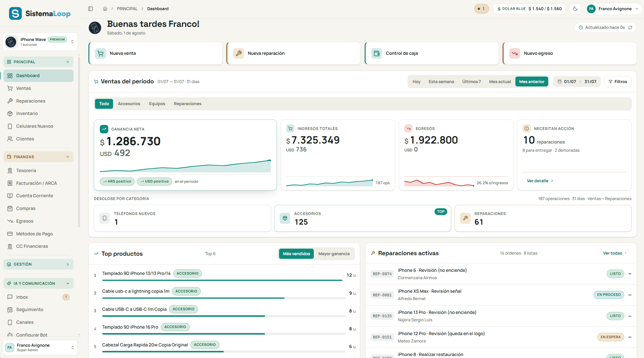Collapse the PRINCIPAL section
Screen dimensions: 644x358
click(38, 62)
